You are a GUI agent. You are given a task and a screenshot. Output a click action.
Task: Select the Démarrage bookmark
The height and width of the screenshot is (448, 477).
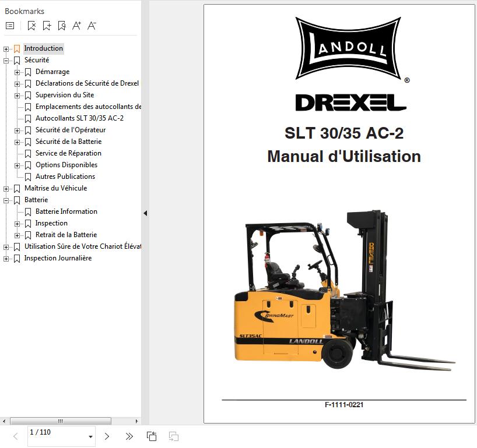coord(52,72)
